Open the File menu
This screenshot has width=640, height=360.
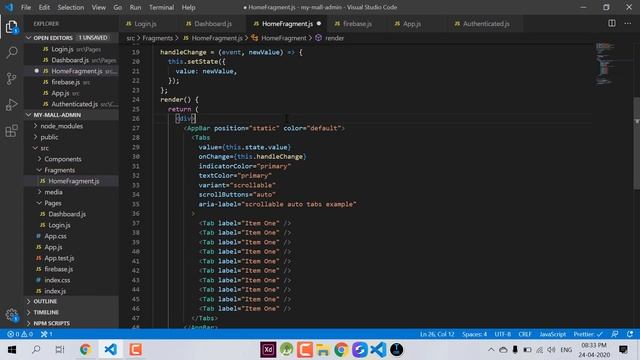26,7
